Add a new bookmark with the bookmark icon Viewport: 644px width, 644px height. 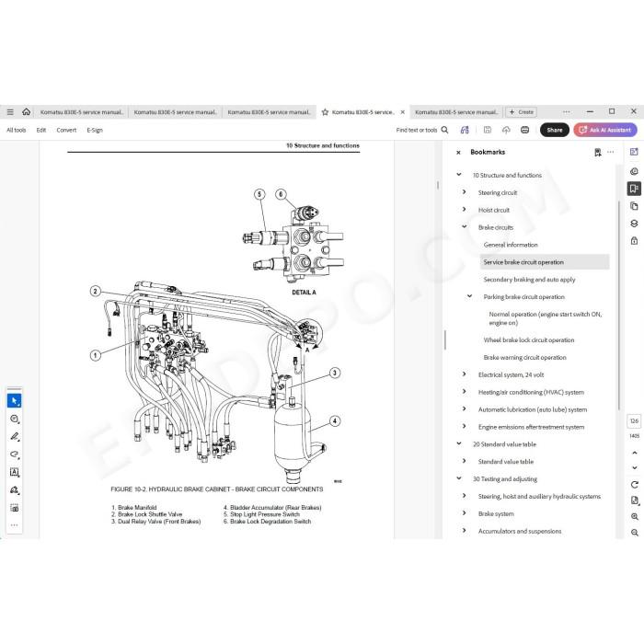pyautogui.click(x=598, y=153)
